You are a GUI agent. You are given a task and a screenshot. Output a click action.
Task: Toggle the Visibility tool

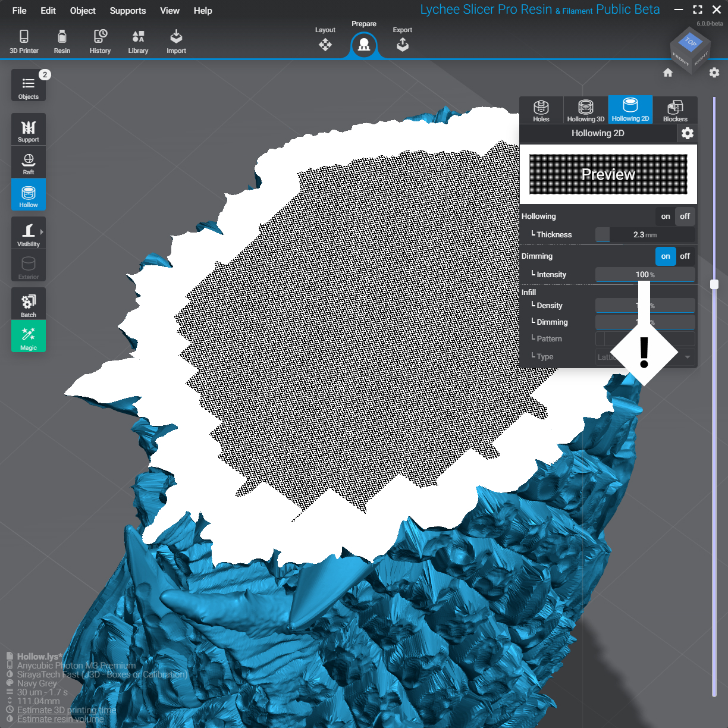coord(28,233)
